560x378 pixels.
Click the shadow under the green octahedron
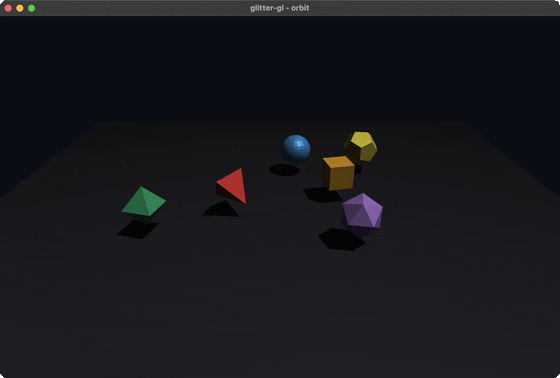pos(137,229)
